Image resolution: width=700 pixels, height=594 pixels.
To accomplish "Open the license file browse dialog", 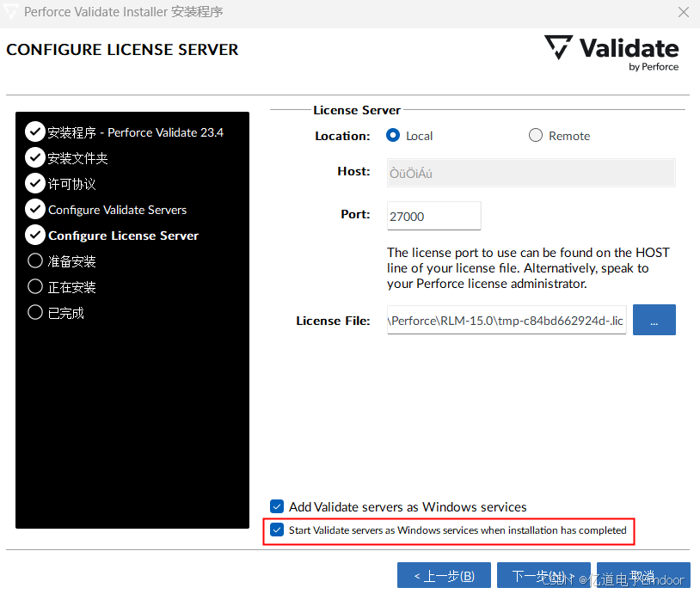I will [x=654, y=319].
